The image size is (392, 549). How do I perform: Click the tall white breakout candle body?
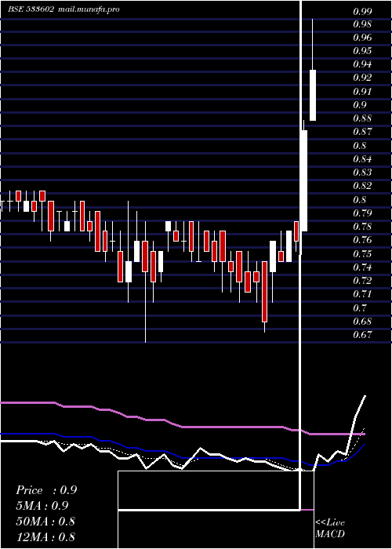(x=304, y=180)
